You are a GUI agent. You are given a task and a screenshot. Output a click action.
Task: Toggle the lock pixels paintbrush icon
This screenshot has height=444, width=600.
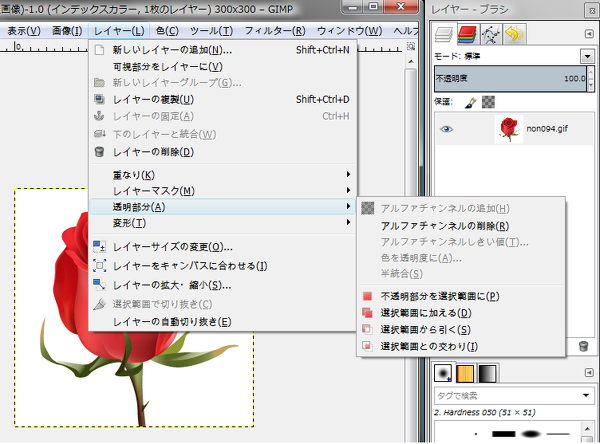(x=471, y=101)
